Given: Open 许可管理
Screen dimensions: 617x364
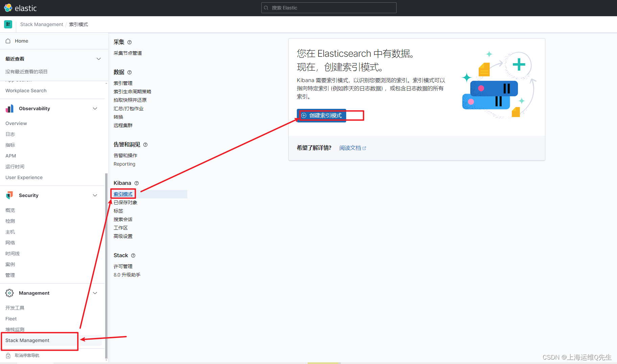Looking at the screenshot, I should (123, 266).
